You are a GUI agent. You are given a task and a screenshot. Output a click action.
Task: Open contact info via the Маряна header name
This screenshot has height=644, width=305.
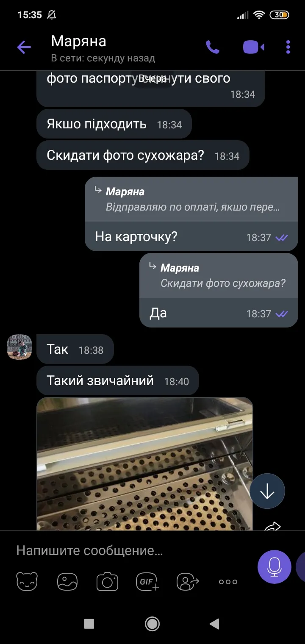pyautogui.click(x=78, y=42)
